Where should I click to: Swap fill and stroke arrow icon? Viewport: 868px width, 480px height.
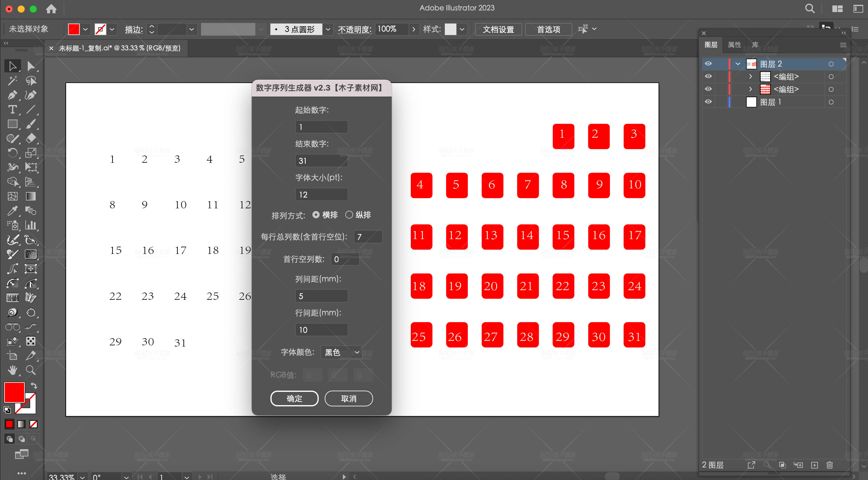(x=34, y=385)
